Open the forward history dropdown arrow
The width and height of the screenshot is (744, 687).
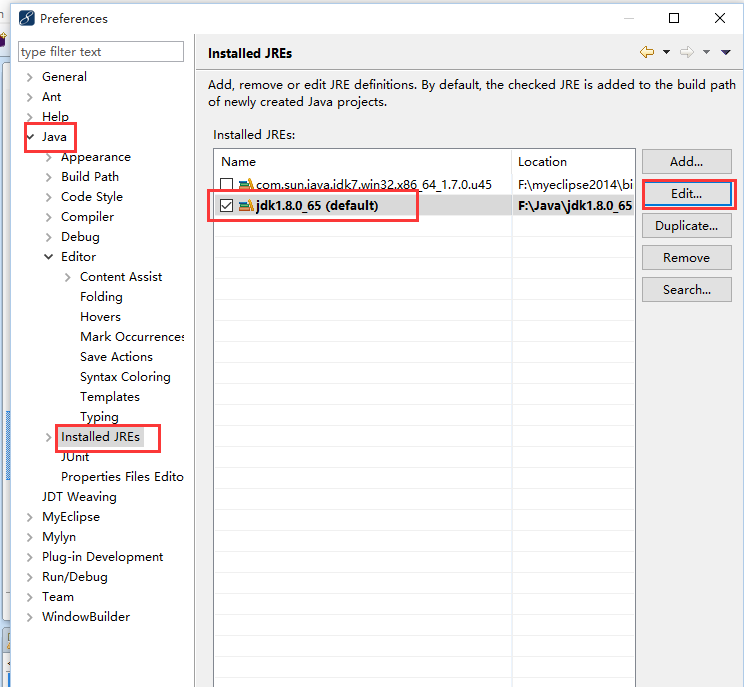[x=707, y=52]
